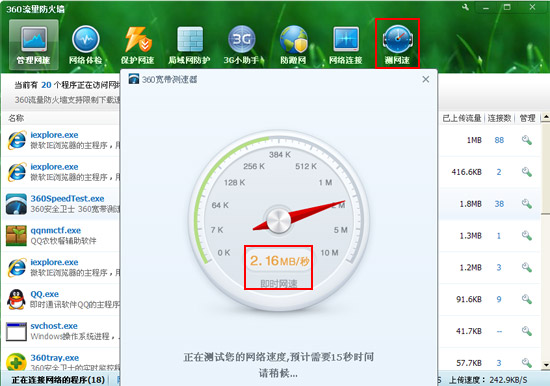Select the 正在连接网络的程序(18) status tab

point(58,380)
